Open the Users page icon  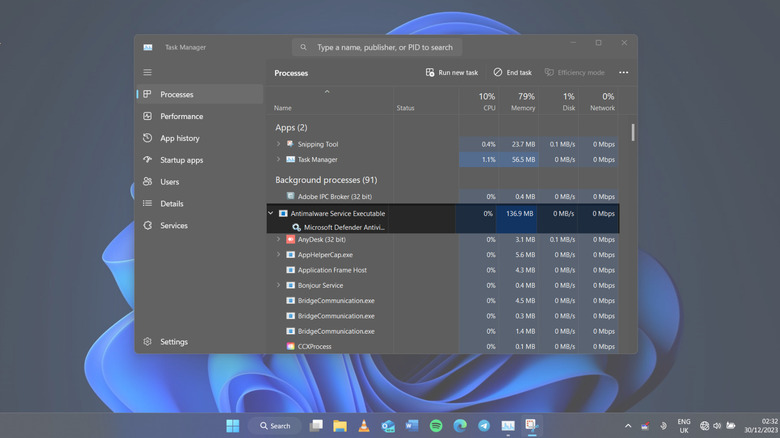point(148,182)
